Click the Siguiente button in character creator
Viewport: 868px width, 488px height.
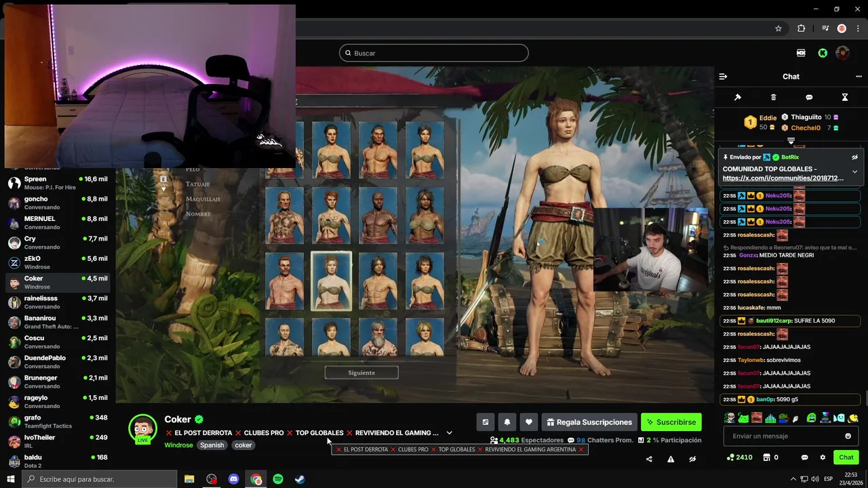point(361,372)
